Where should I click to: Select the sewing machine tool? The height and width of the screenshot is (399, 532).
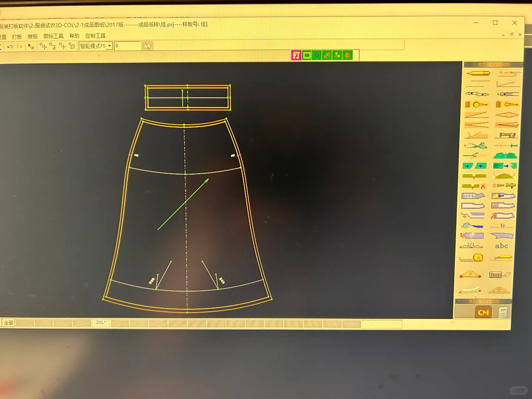[x=507, y=135]
